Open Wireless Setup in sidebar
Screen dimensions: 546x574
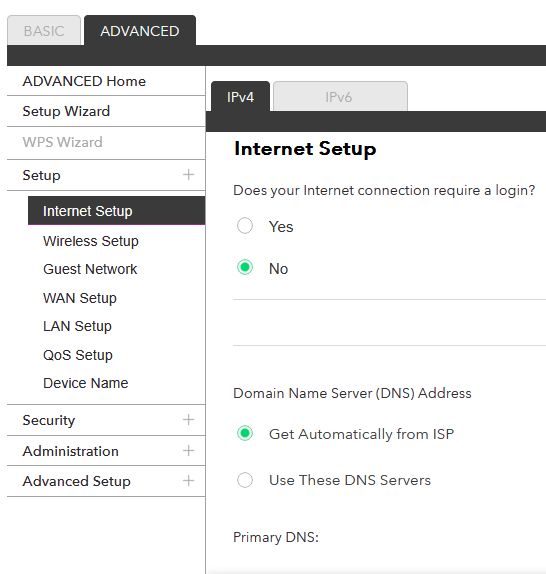[91, 241]
